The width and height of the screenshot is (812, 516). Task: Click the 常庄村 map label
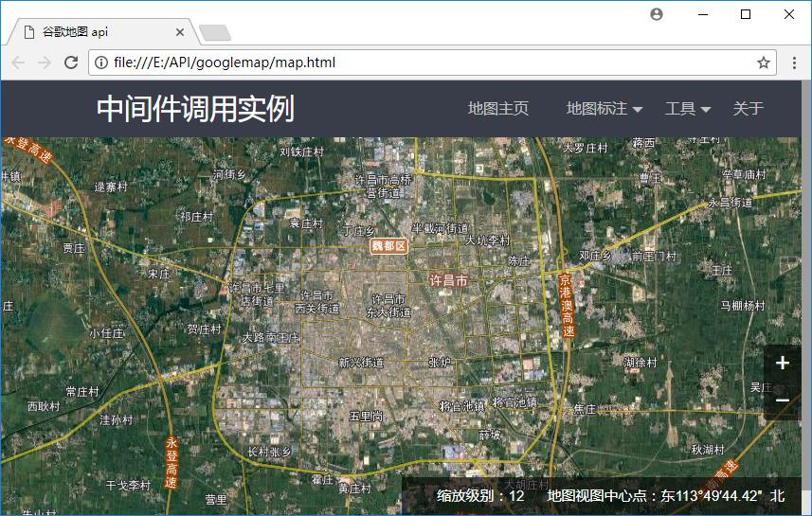82,392
